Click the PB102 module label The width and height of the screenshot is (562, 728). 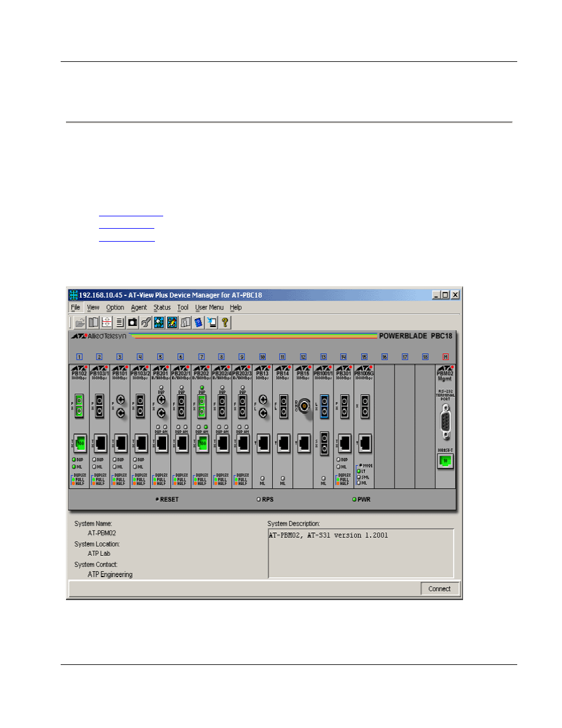click(79, 373)
